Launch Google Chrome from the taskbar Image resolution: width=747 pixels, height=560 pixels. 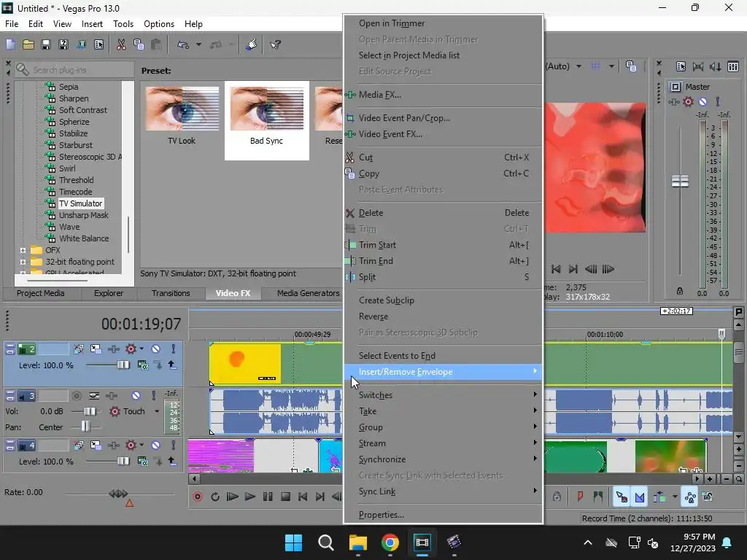click(x=390, y=542)
